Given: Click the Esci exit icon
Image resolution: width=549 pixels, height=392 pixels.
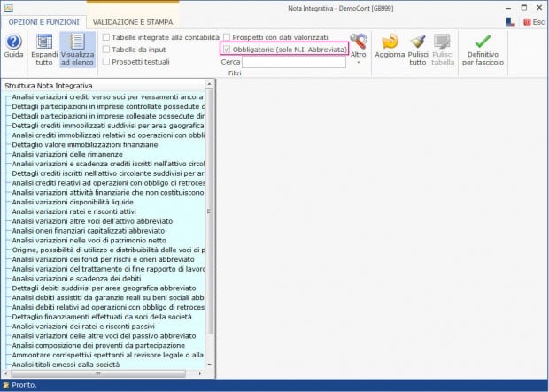Looking at the screenshot, I should [x=527, y=22].
